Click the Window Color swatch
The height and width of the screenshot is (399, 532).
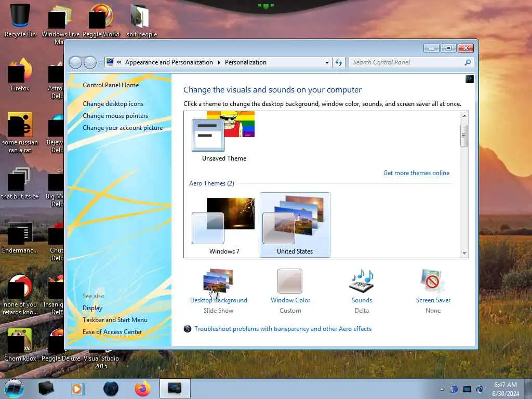(290, 281)
